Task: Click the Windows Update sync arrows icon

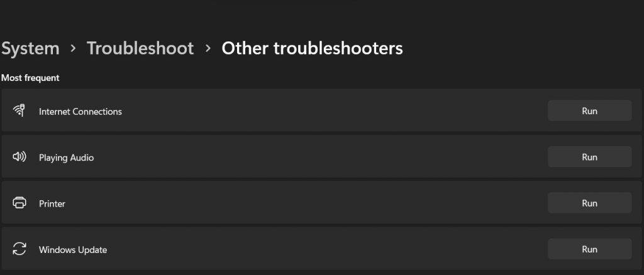Action: coord(19,249)
